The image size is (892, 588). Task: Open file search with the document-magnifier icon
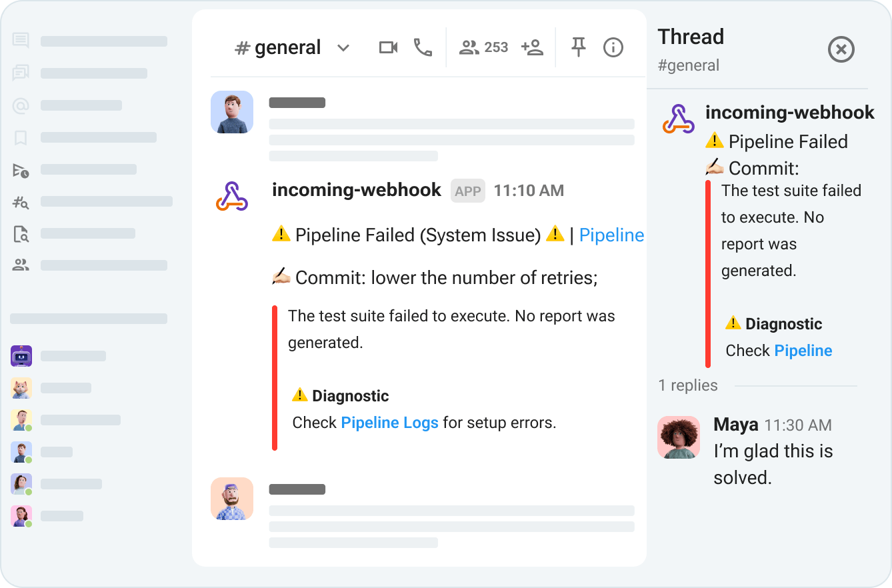tap(21, 235)
